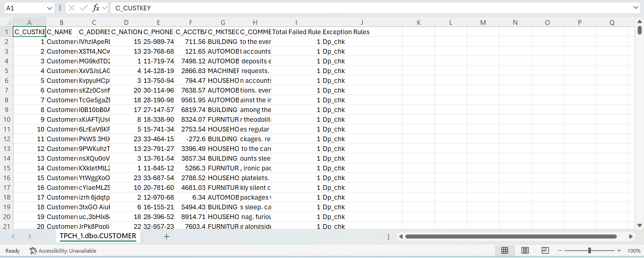Image resolution: width=644 pixels, height=258 pixels.
Task: Click the Exception Rules header cell
Action: click(362, 32)
